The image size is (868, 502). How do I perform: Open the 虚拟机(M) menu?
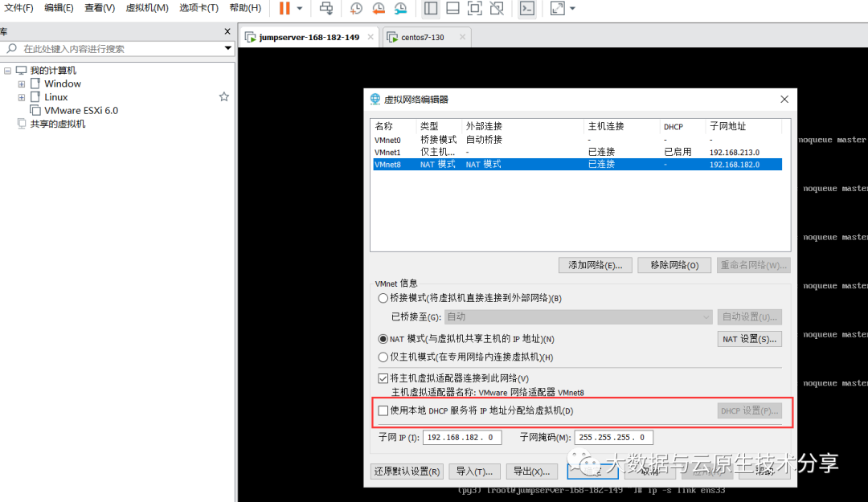[147, 8]
